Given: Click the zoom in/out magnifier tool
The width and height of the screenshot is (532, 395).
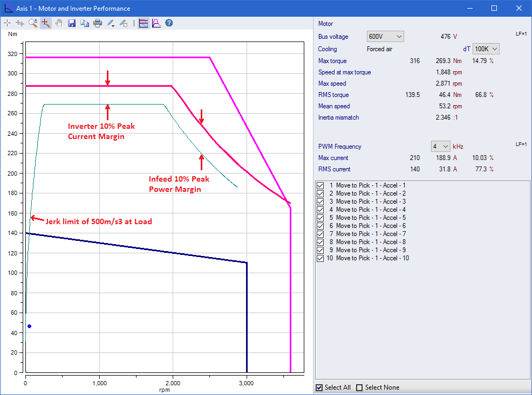Looking at the screenshot, I should pyautogui.click(x=33, y=23).
